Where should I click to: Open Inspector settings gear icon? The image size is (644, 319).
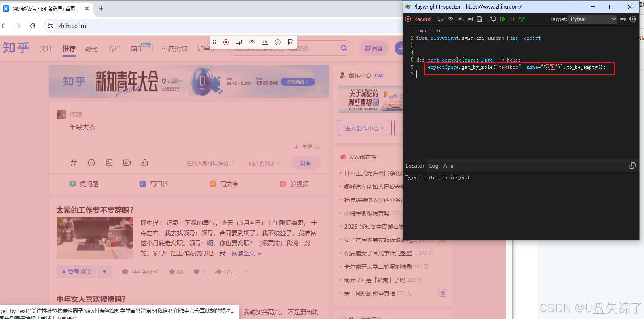coord(633,19)
